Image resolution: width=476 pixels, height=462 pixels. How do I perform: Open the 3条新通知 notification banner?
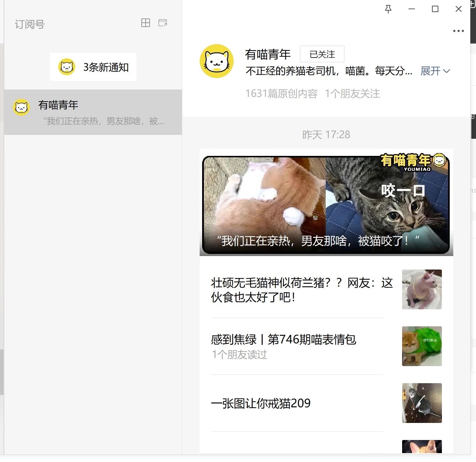(x=93, y=67)
